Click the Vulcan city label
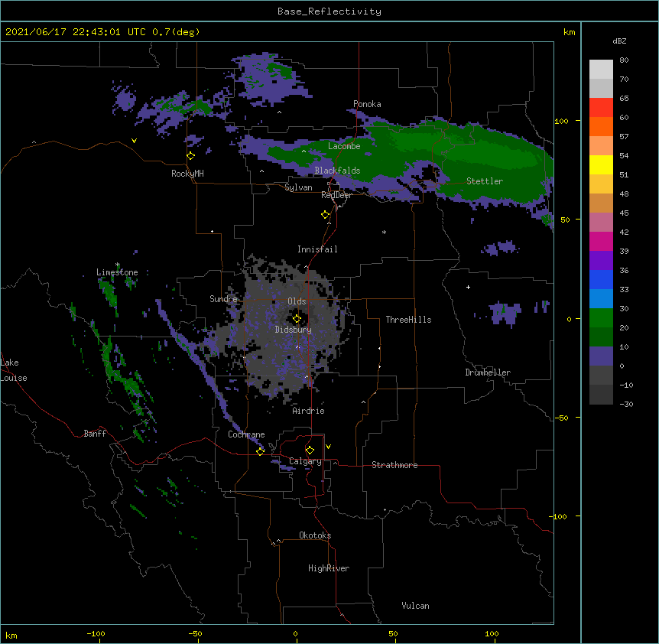659x644 pixels. (x=415, y=606)
